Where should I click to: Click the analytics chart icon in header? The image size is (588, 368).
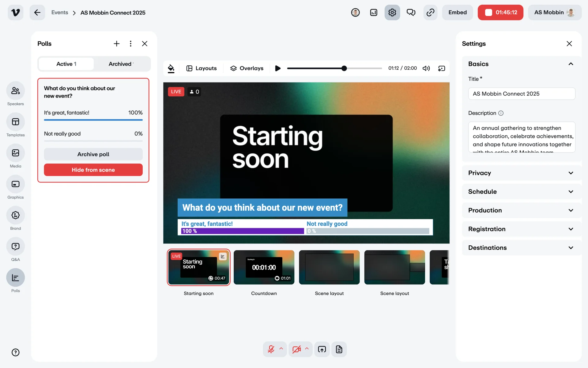pyautogui.click(x=374, y=13)
